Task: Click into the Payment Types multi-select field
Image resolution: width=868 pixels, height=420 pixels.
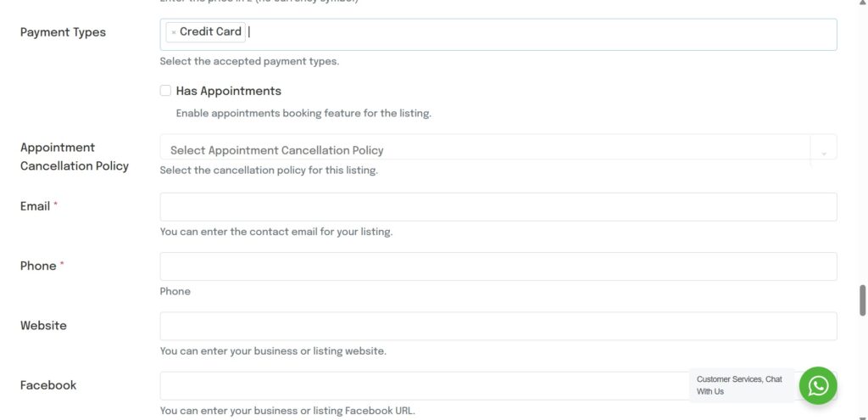Action: (x=542, y=34)
